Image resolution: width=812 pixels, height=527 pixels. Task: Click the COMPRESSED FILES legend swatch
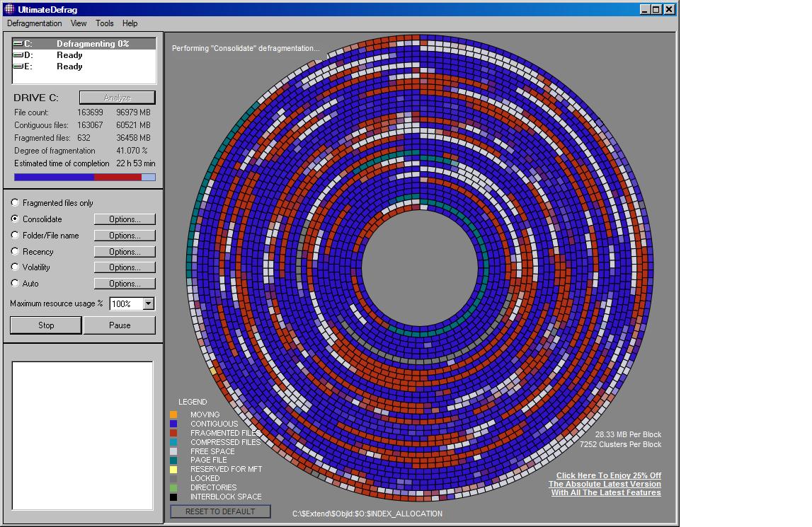click(173, 442)
